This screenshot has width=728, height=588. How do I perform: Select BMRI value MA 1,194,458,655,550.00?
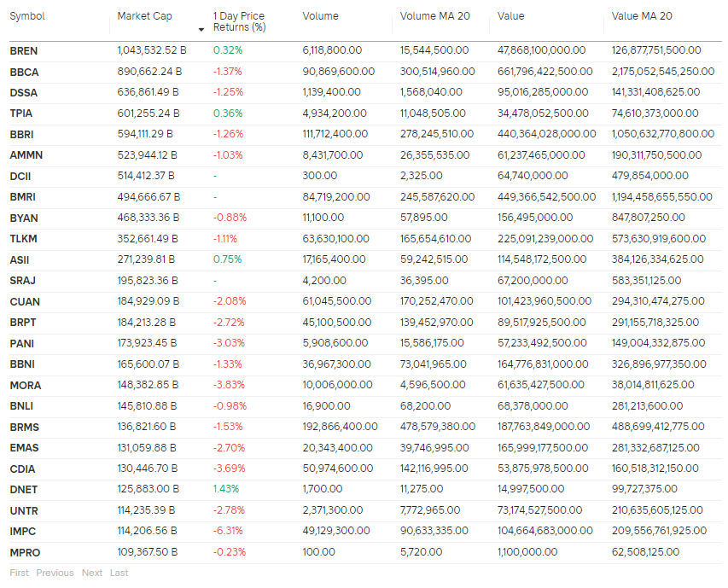(x=662, y=197)
